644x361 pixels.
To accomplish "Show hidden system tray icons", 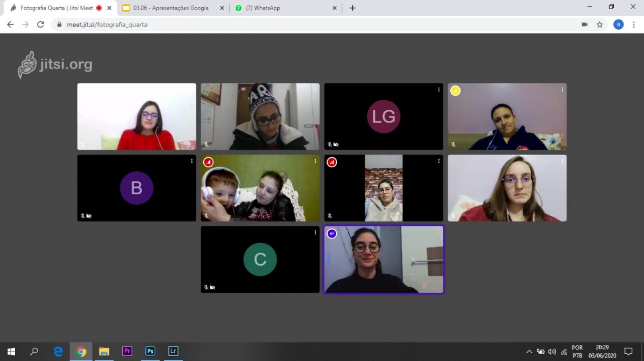I will pyautogui.click(x=529, y=352).
